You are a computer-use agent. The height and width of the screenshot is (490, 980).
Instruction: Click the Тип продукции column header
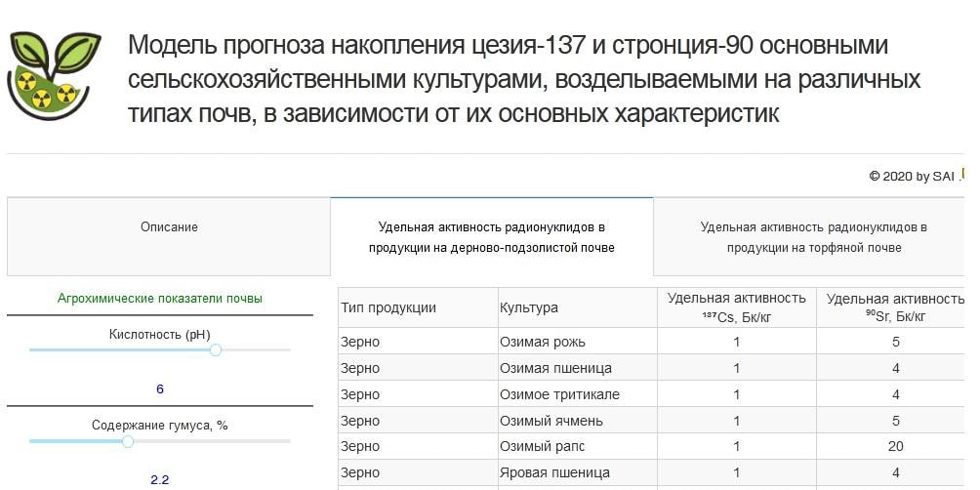coord(388,307)
